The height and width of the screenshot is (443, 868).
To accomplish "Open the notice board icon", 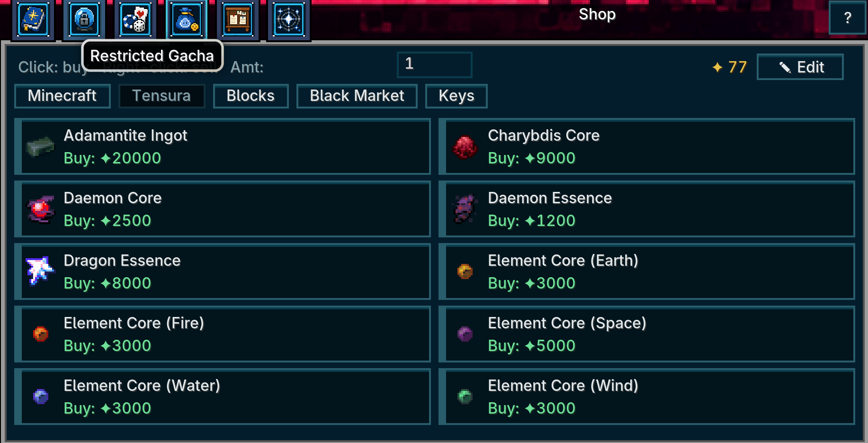I will pyautogui.click(x=238, y=19).
